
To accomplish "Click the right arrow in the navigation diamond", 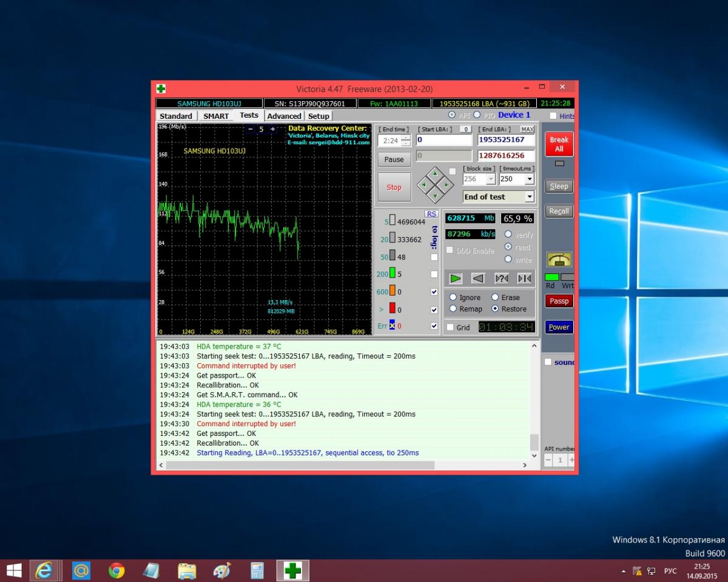I will [x=446, y=185].
